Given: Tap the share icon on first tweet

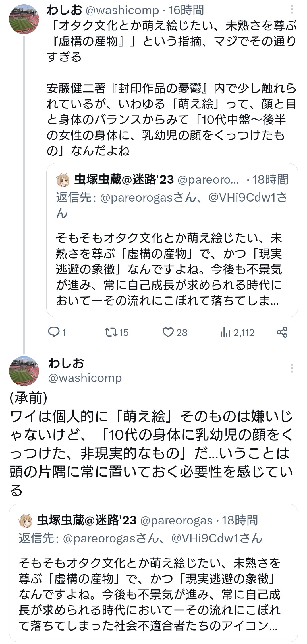Looking at the screenshot, I should (x=282, y=332).
